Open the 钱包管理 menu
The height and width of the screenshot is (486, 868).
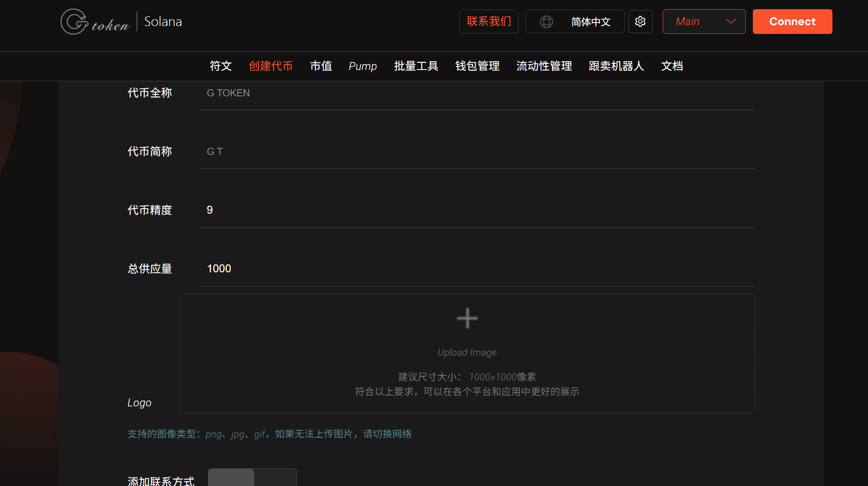coord(477,66)
